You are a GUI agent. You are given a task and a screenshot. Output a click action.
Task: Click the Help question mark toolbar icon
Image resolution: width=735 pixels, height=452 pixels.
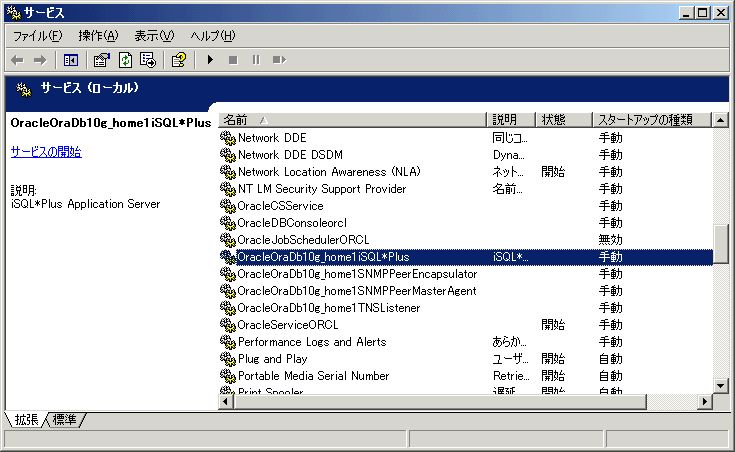tap(178, 60)
